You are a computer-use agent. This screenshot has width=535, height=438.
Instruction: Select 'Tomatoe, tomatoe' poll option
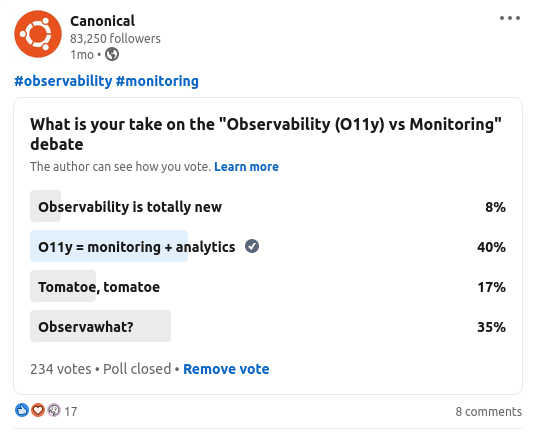tap(268, 286)
